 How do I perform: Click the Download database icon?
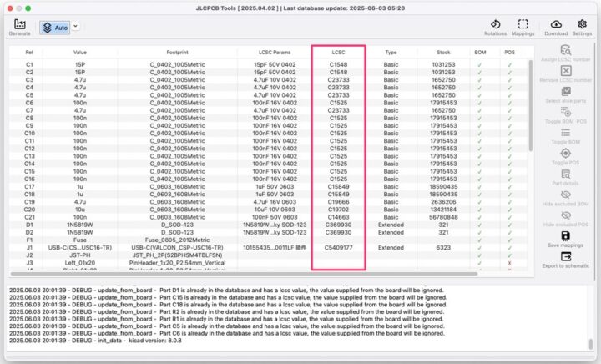point(556,25)
